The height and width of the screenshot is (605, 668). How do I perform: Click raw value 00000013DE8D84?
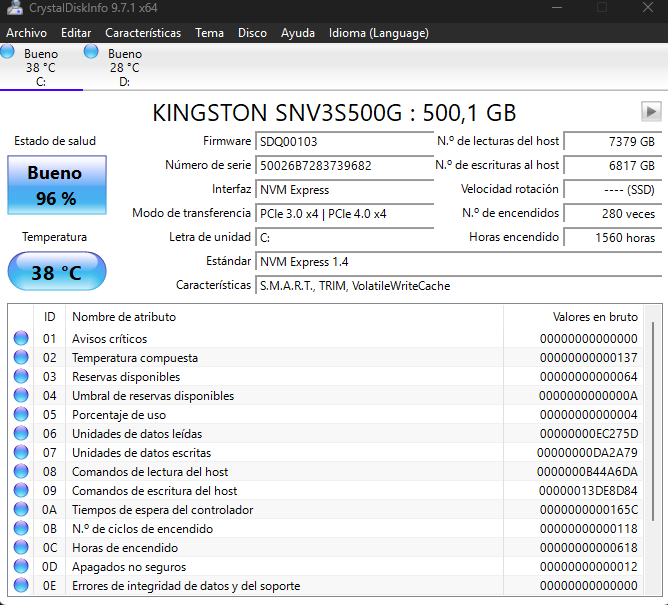point(588,491)
